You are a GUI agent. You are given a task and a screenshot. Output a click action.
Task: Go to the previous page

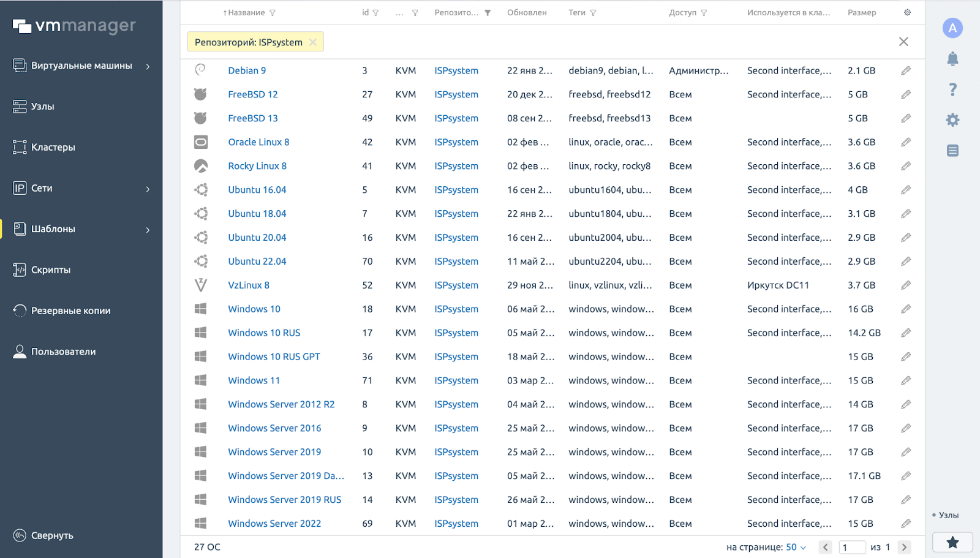point(826,547)
